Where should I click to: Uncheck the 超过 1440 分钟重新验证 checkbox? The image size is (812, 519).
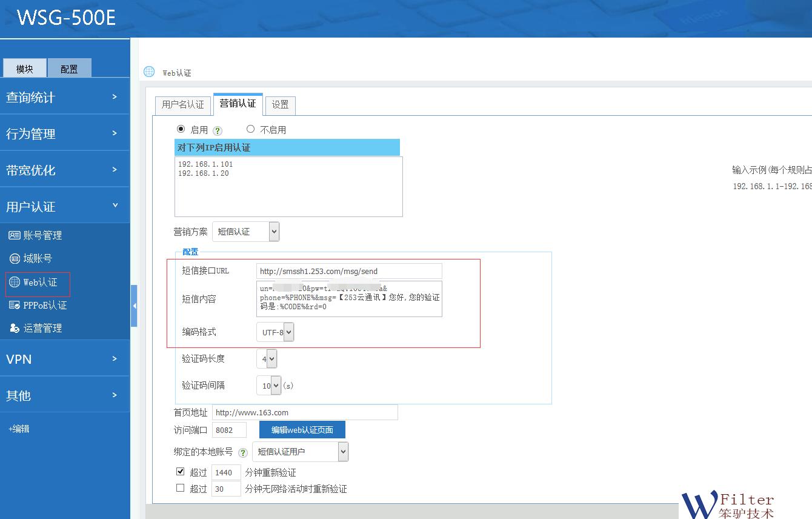pyautogui.click(x=181, y=471)
